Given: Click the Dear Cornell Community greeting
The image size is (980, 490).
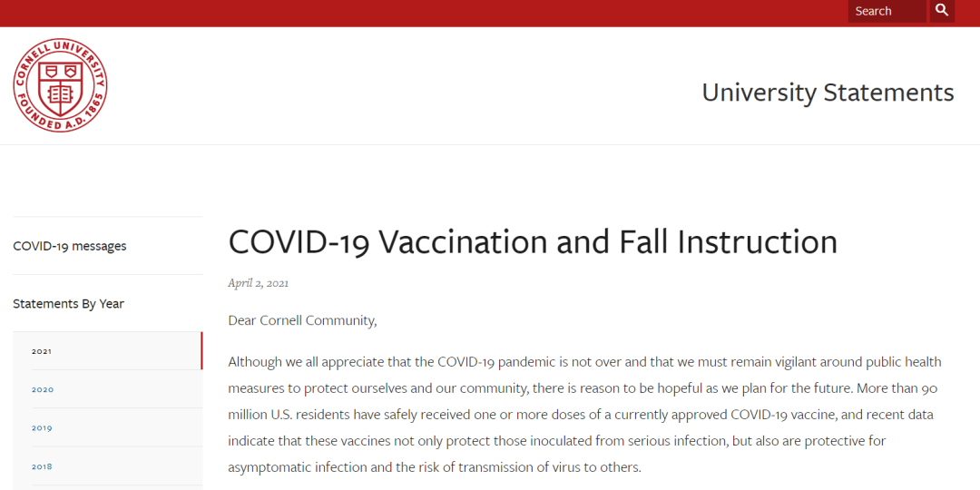Looking at the screenshot, I should (x=302, y=321).
